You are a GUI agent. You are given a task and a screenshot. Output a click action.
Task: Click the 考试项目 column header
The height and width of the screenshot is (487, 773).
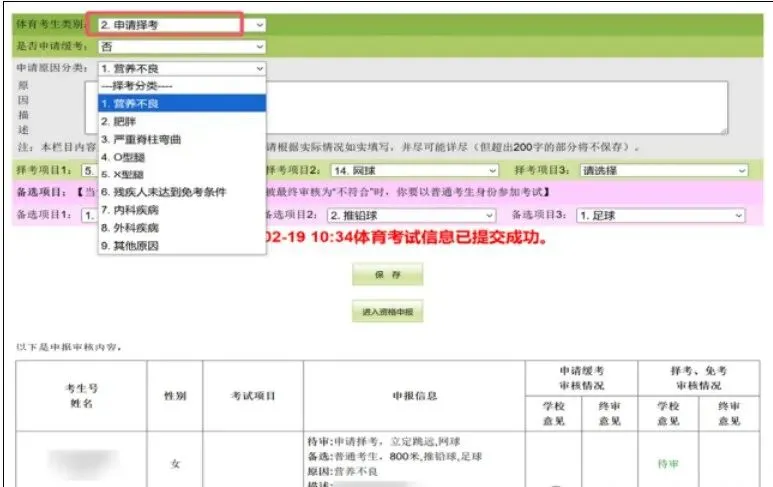(x=253, y=396)
